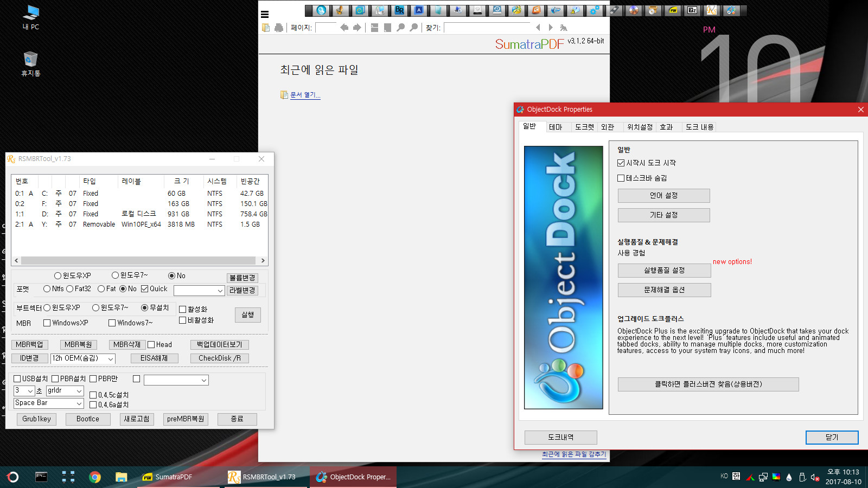Viewport: 868px width, 488px height.
Task: Launch the blue A square dock icon
Action: [419, 10]
